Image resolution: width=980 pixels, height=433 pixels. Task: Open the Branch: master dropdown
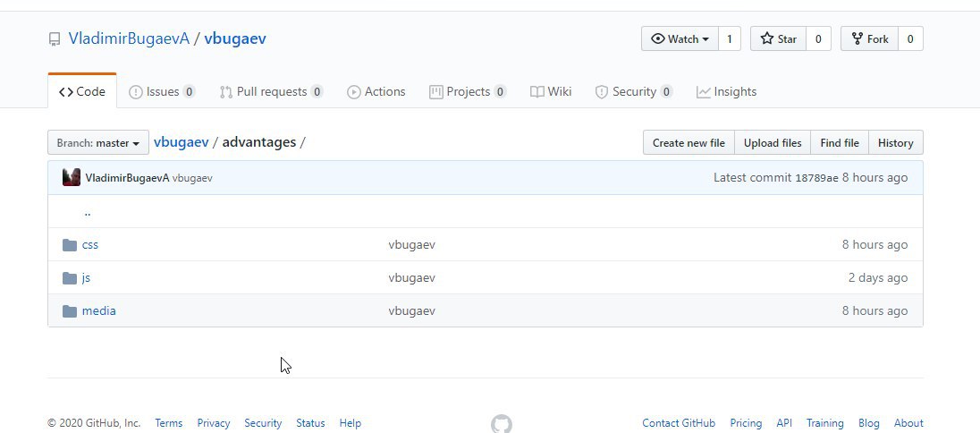[98, 142]
